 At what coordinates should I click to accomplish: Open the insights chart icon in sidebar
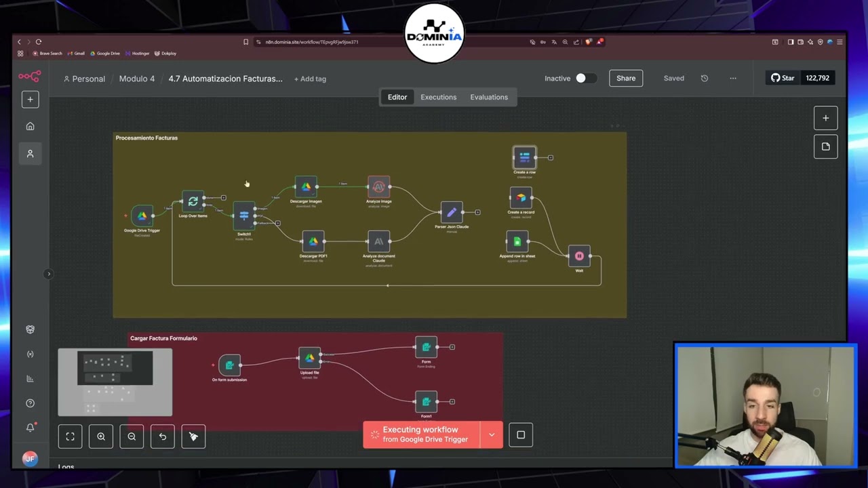[x=30, y=378]
